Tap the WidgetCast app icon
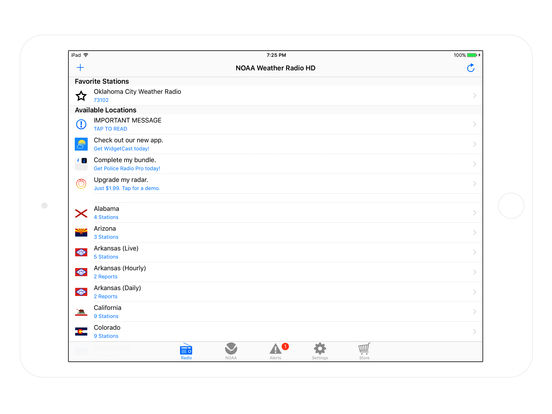The height and width of the screenshot is (414, 552). pos(81,144)
